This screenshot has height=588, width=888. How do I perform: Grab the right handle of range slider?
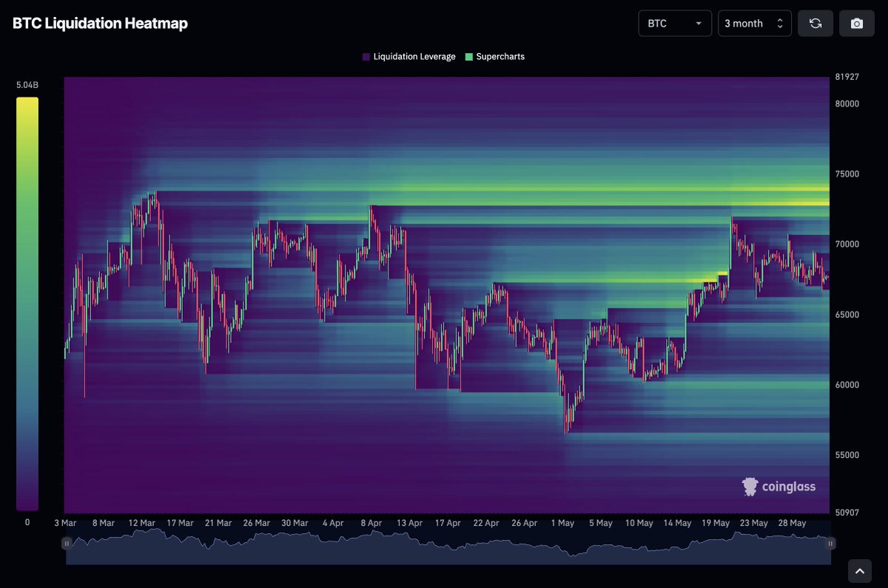pyautogui.click(x=830, y=544)
